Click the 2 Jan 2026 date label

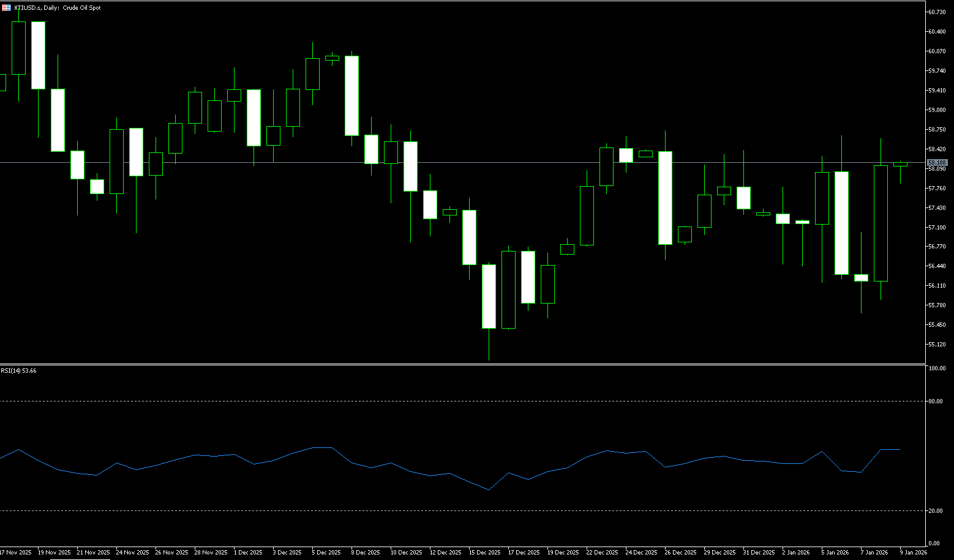tap(795, 553)
